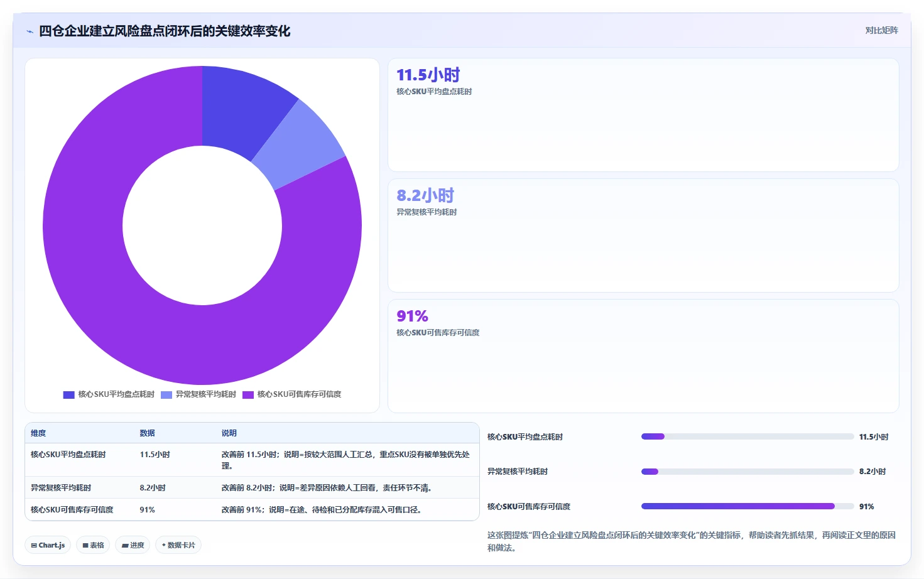
Task: Click progress row label 核心SKU平均盘点耗时
Action: (525, 437)
